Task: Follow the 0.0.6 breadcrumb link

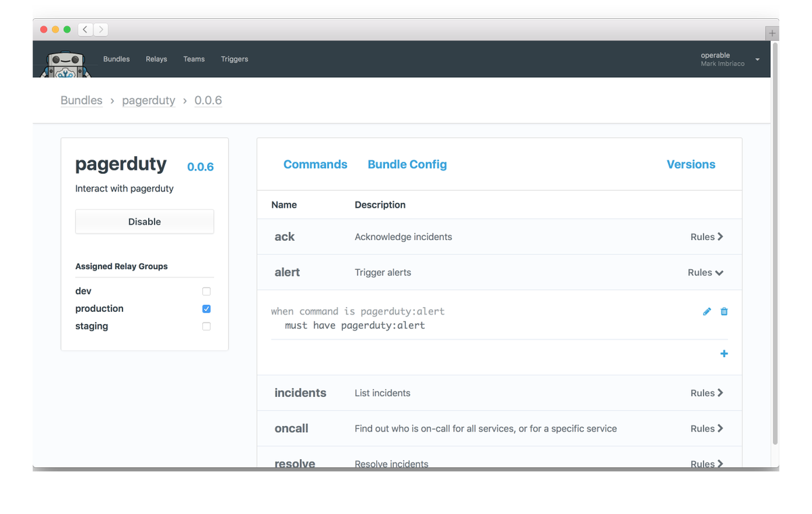Action: click(208, 100)
